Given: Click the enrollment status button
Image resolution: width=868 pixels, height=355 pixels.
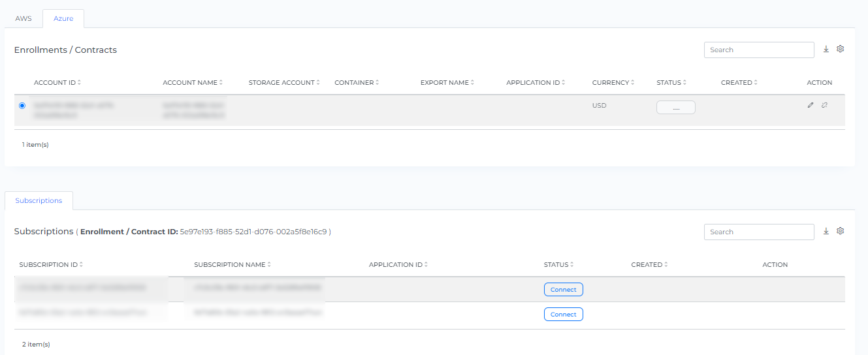Looking at the screenshot, I should click(x=675, y=108).
